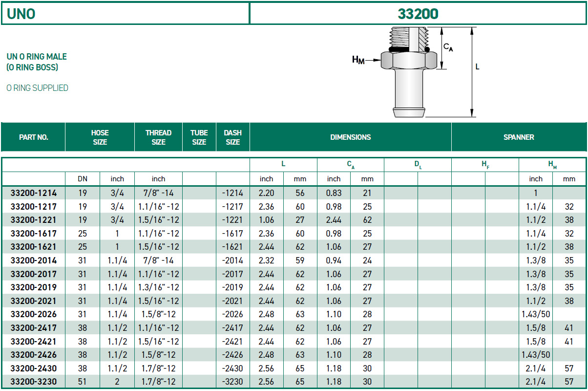The height and width of the screenshot is (391, 588).
Task: Select part number 33200-2421
Action: pos(33,341)
